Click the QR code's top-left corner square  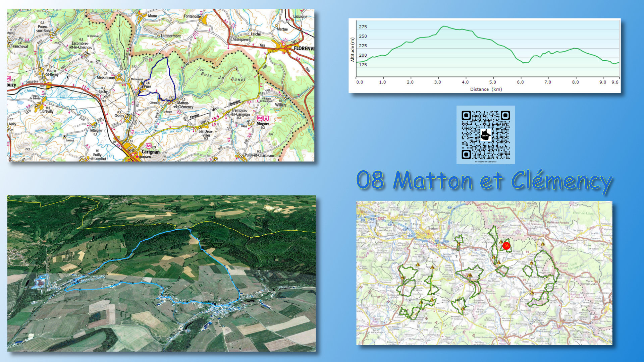[x=466, y=116]
